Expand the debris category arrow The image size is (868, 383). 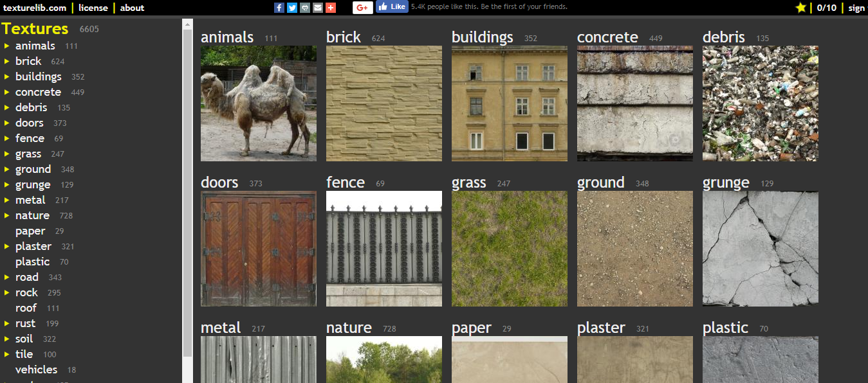[6, 107]
